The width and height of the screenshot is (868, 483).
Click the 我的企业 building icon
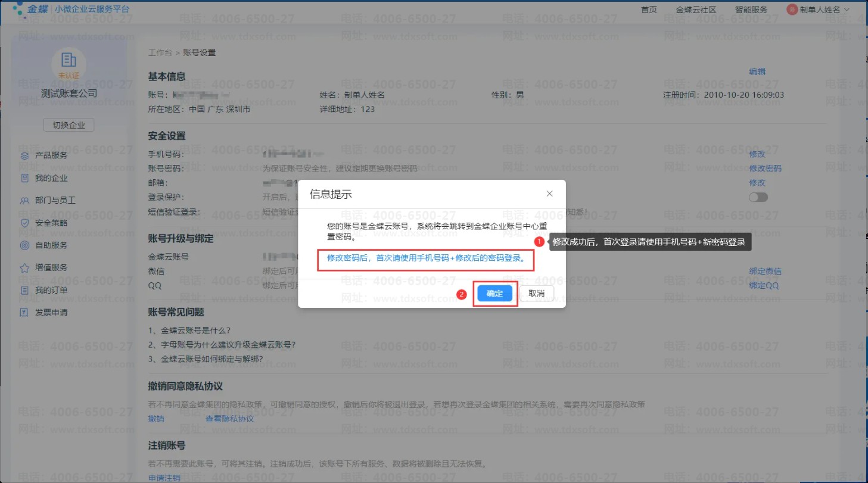click(x=24, y=178)
